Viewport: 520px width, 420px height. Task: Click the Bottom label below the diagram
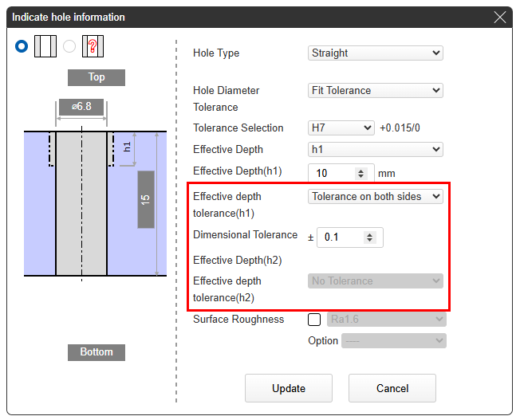(96, 352)
